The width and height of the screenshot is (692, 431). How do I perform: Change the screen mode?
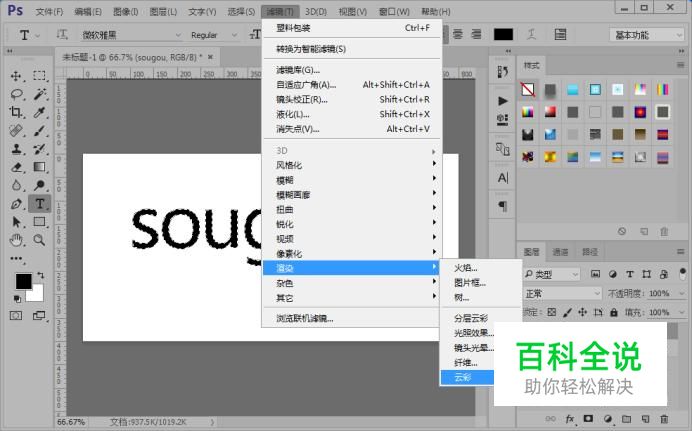39,316
